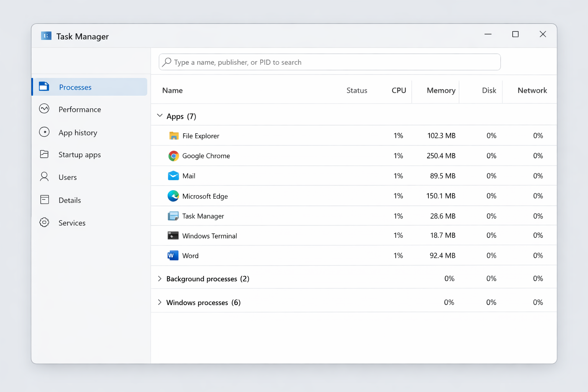Image resolution: width=588 pixels, height=392 pixels.
Task: Click the 89.5 MB memory value
Action: (443, 176)
